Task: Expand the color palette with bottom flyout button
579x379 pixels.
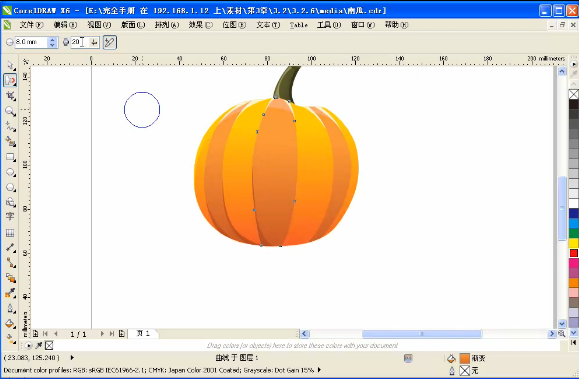Action: 573,342
